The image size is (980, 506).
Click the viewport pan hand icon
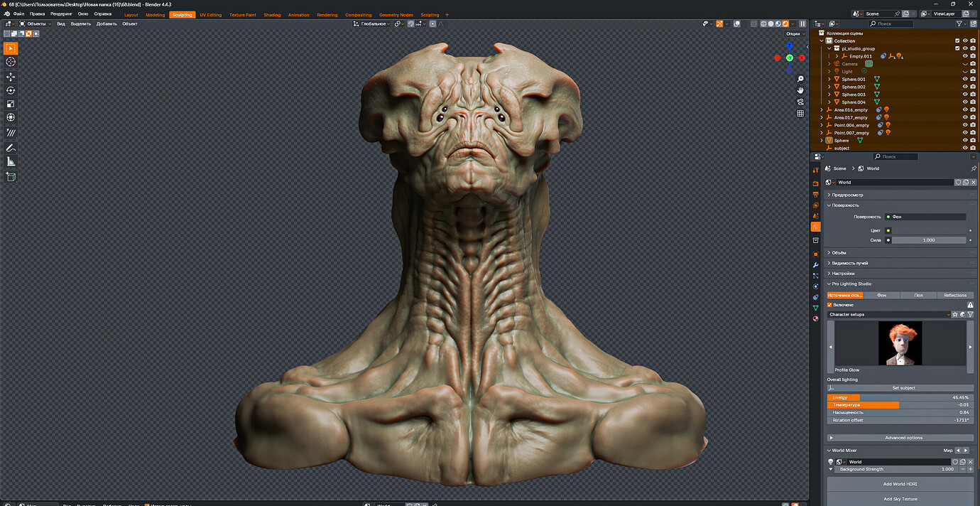pos(800,90)
